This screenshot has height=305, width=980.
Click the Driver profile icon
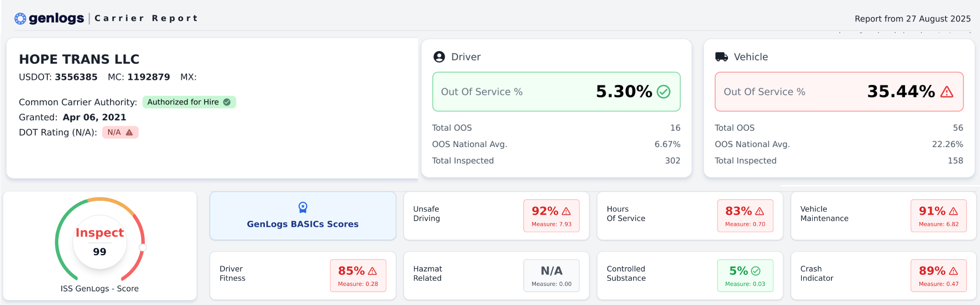(439, 57)
